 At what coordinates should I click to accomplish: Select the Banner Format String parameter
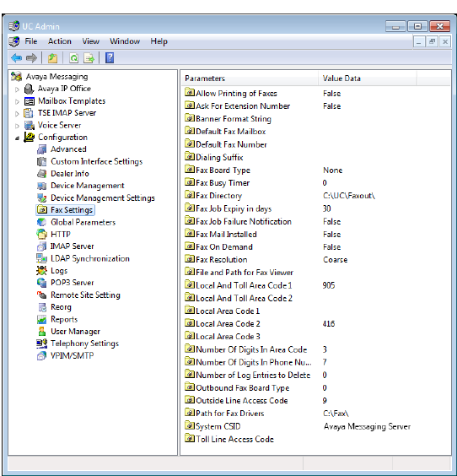pyautogui.click(x=228, y=119)
